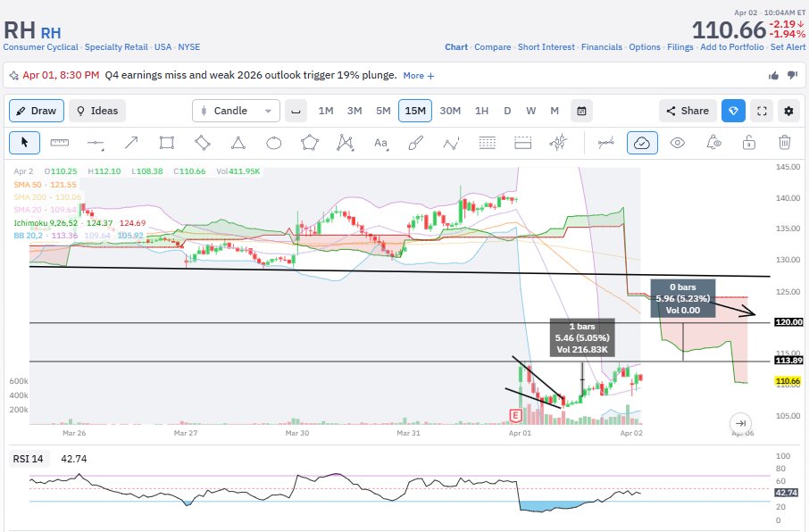The image size is (809, 532).
Task: Select the Fibonacci retracement tool
Action: [x=487, y=143]
